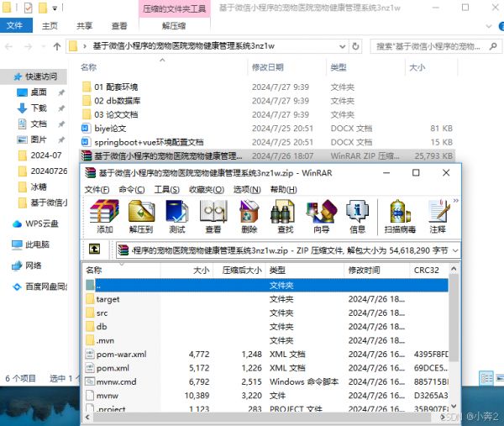Open the Tools (工具) menu in WinRAR
Screen dimensions: 504x426
pos(168,190)
